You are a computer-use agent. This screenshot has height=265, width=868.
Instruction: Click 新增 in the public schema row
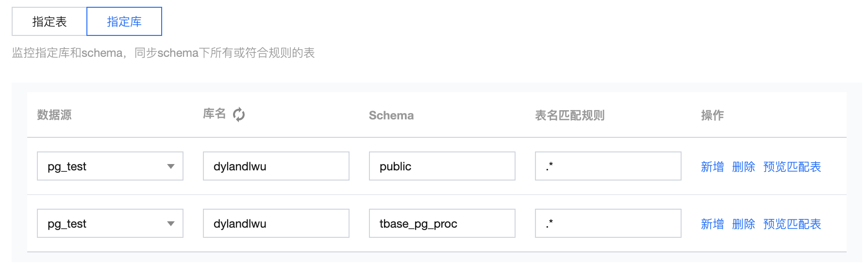(x=712, y=167)
